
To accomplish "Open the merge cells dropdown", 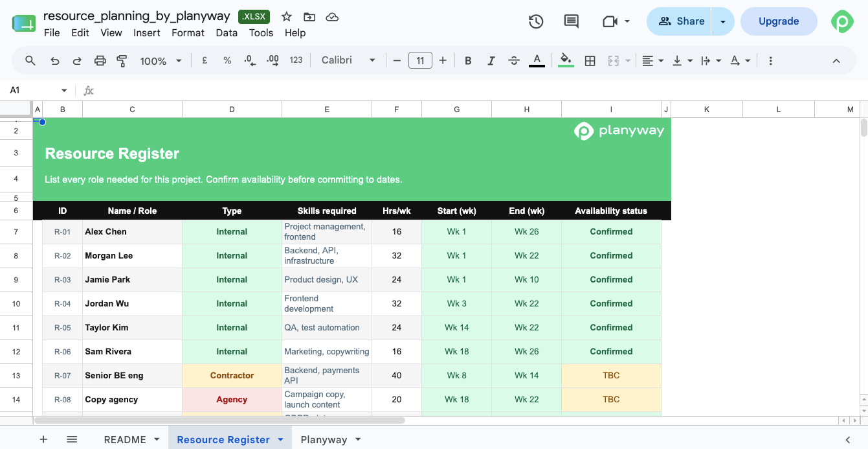I will [x=628, y=60].
